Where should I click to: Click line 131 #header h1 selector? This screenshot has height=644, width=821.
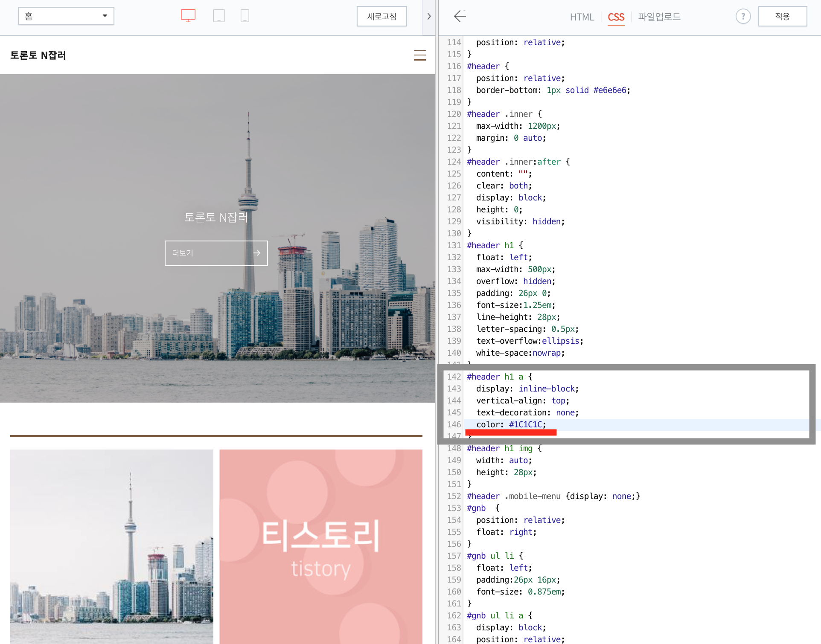(x=494, y=245)
